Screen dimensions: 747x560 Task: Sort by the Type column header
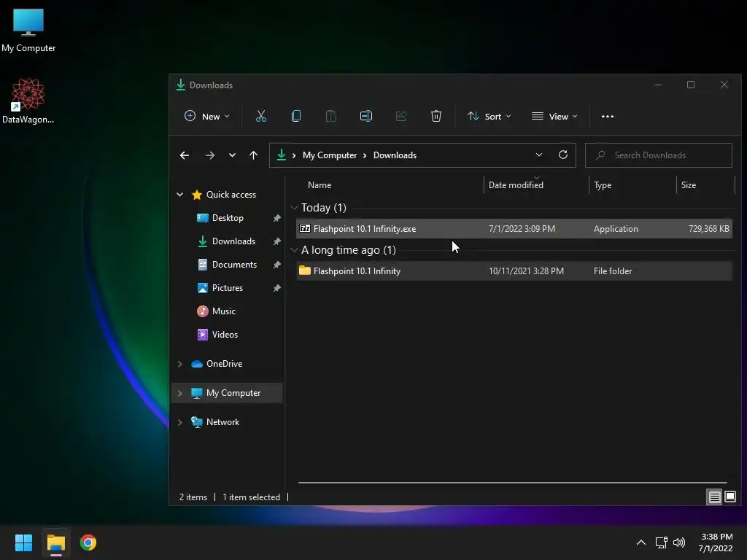coord(603,185)
